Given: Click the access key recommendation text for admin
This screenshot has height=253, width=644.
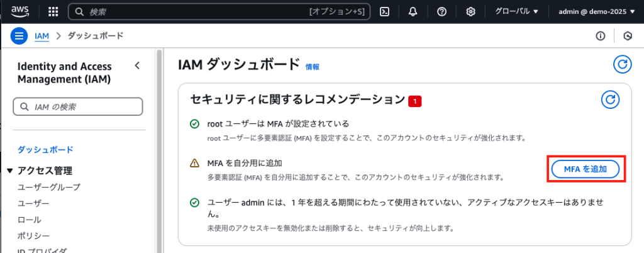Looking at the screenshot, I should click(x=407, y=208).
